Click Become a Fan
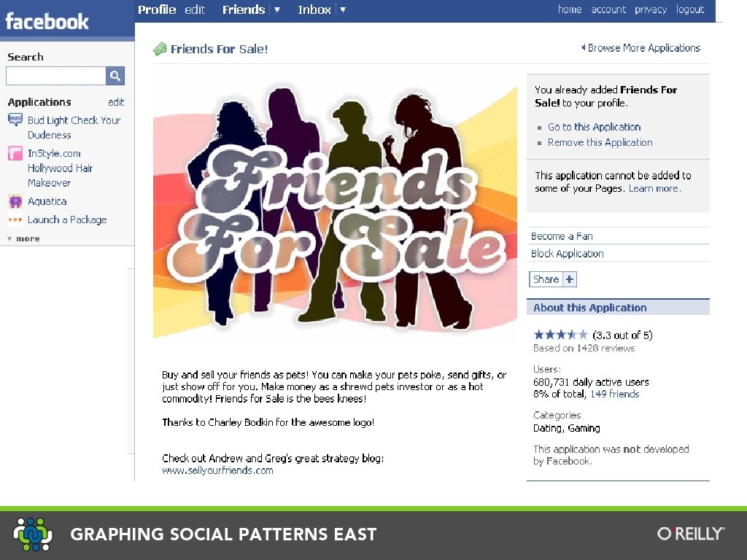 (562, 236)
